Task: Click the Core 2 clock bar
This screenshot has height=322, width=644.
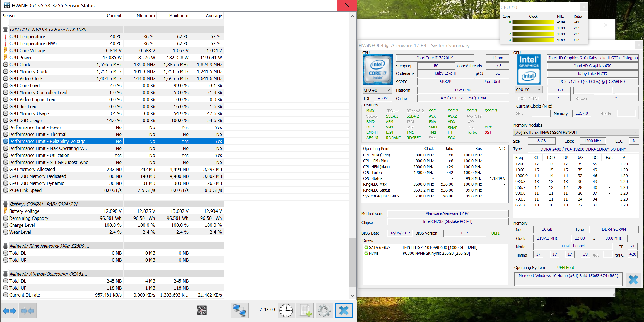Action: (x=533, y=34)
